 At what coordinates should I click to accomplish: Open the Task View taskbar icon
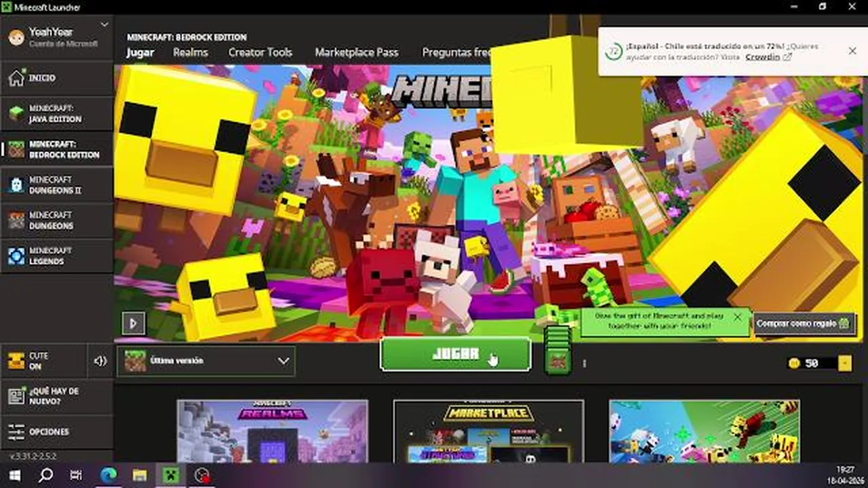click(76, 476)
